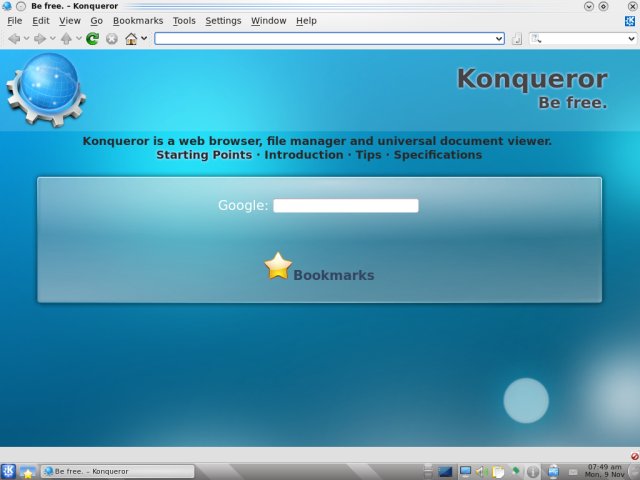Screen dimensions: 640x480
Task: Open the KDE application launcher in the panel
Action: coord(8,471)
